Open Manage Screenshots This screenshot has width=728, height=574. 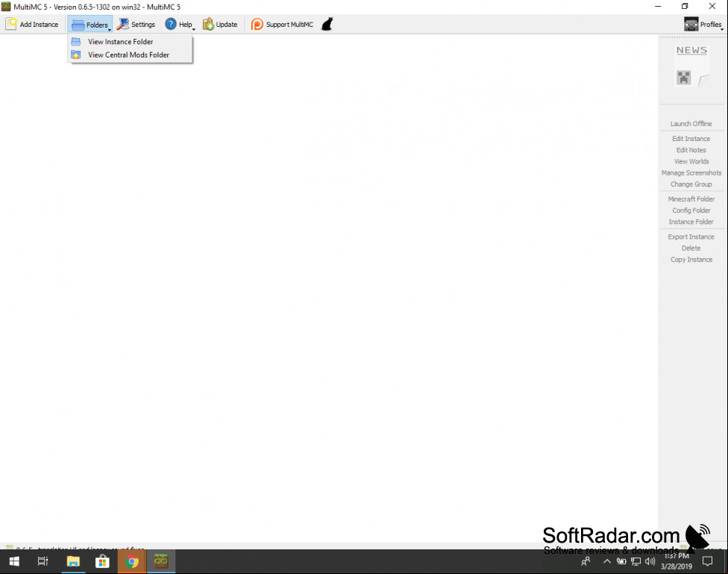point(691,173)
